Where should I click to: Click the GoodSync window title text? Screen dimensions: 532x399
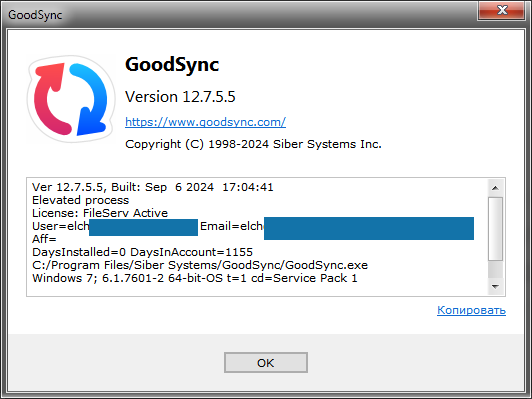pos(35,15)
